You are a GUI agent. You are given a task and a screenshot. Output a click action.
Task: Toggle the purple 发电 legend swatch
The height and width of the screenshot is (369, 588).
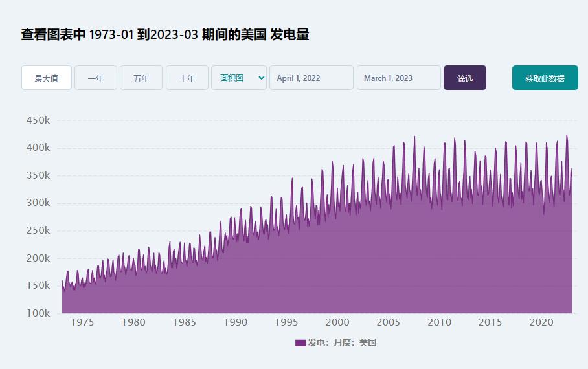[300, 342]
